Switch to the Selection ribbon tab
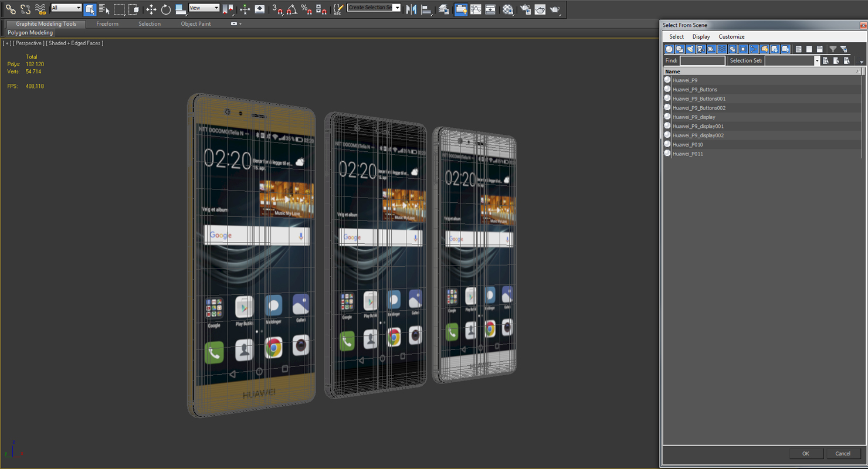This screenshot has width=868, height=469. (150, 24)
